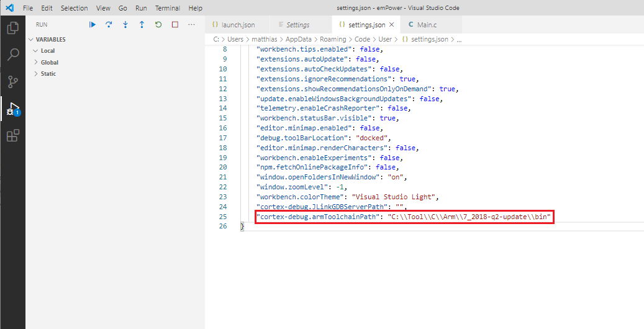
Task: Open the Go menu
Action: (x=122, y=8)
